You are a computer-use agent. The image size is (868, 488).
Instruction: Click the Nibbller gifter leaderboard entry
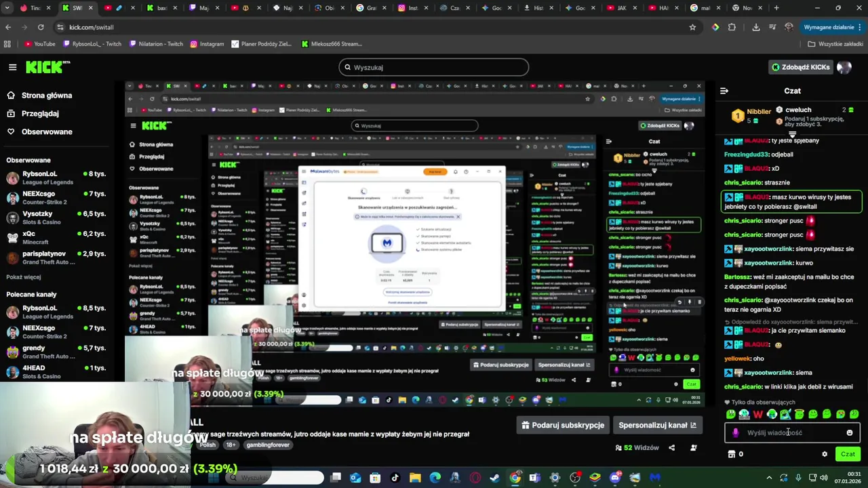[750, 115]
